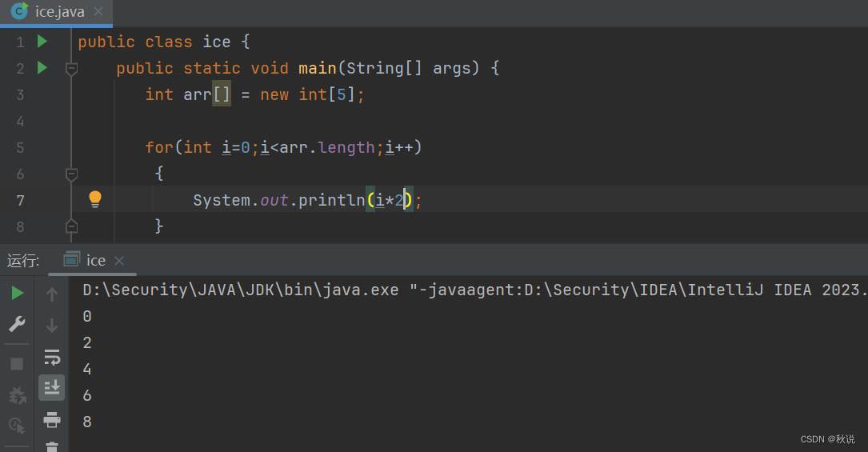This screenshot has width=868, height=452.
Task: Click the 'length' property in the for loop
Action: pyautogui.click(x=346, y=148)
